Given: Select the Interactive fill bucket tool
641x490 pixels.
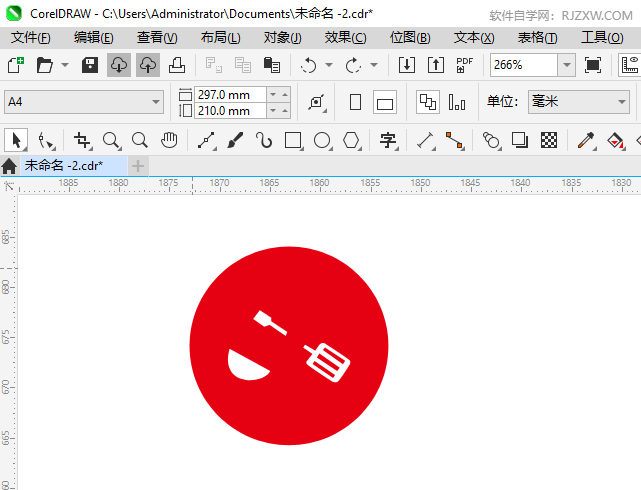Looking at the screenshot, I should click(x=616, y=141).
